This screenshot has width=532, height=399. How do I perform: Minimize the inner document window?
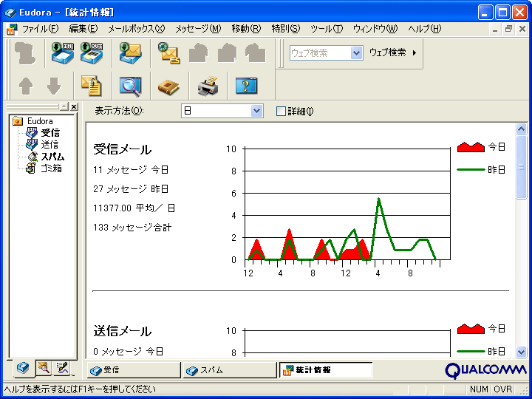495,29
